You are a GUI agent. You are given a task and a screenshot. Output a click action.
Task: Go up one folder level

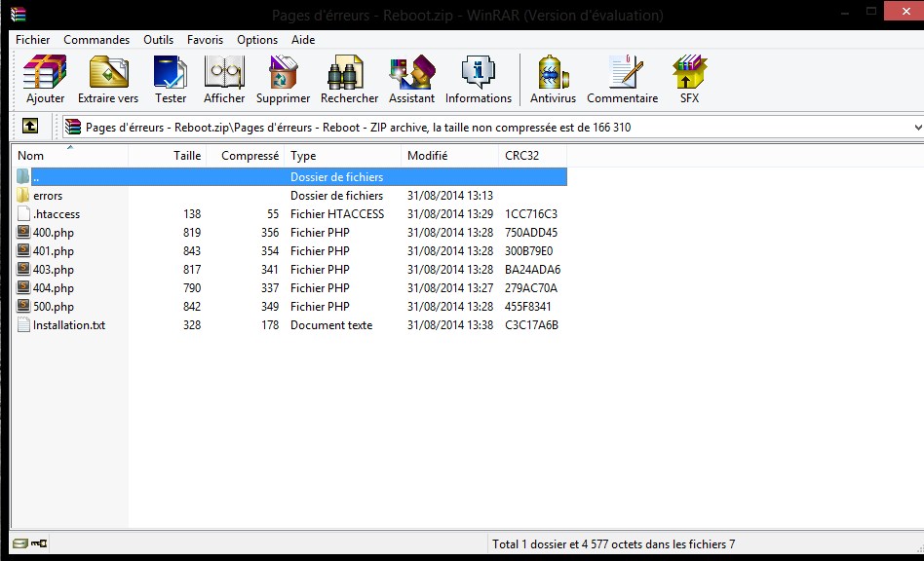click(30, 126)
